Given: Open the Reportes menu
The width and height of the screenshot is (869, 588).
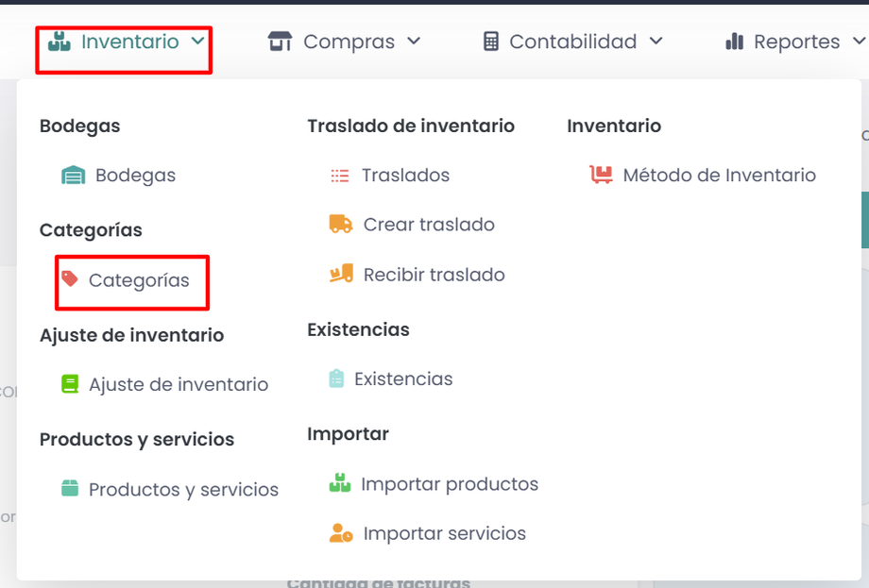Looking at the screenshot, I should pos(795,42).
